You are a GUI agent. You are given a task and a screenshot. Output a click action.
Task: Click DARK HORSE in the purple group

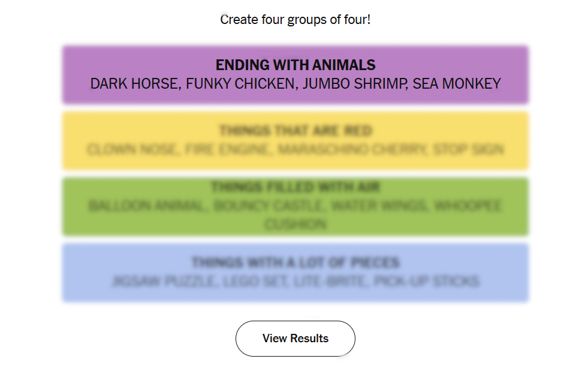pos(135,84)
